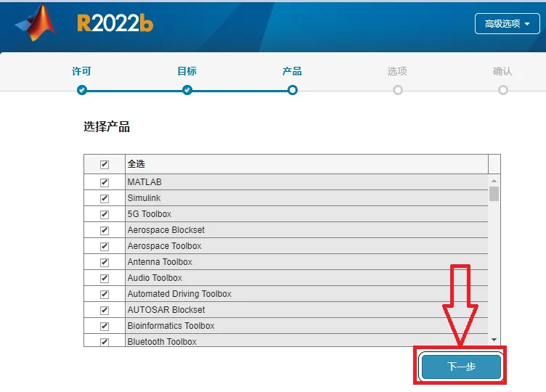Open the 高级选项 dropdown
Screen dimensions: 546x392
pyautogui.click(x=507, y=24)
